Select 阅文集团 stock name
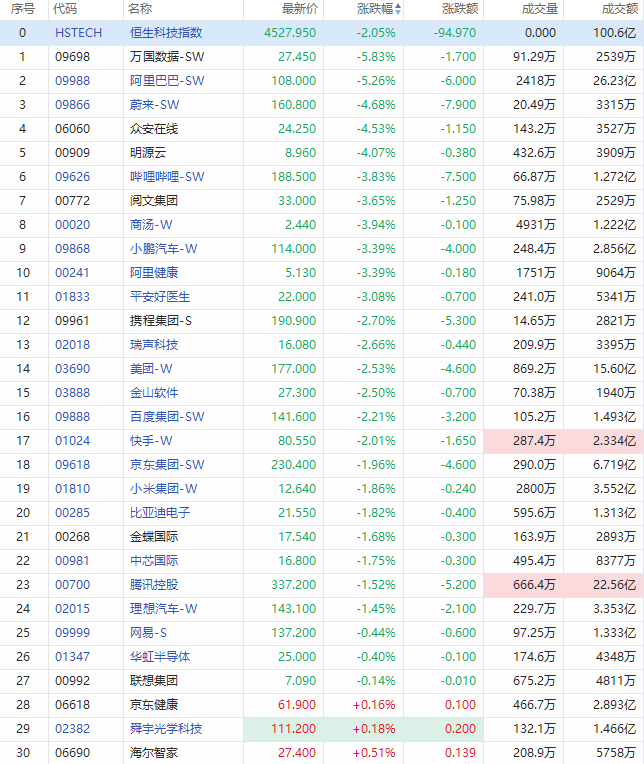 (154, 200)
